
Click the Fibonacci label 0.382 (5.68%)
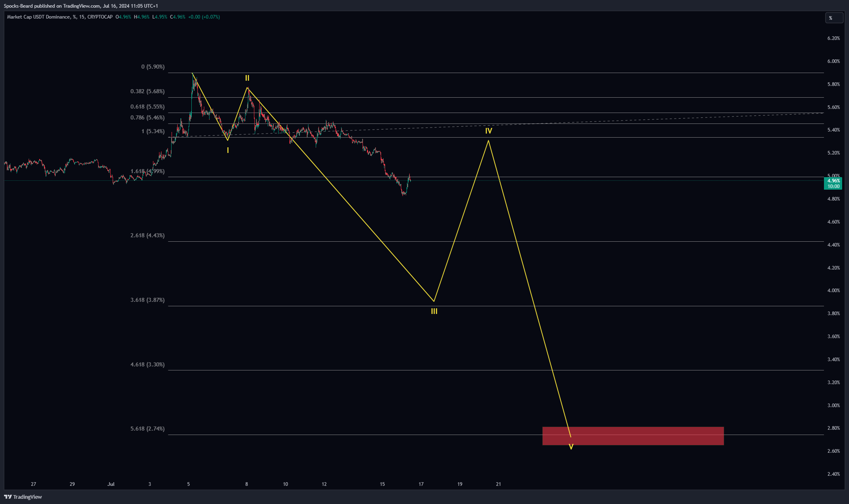[147, 92]
